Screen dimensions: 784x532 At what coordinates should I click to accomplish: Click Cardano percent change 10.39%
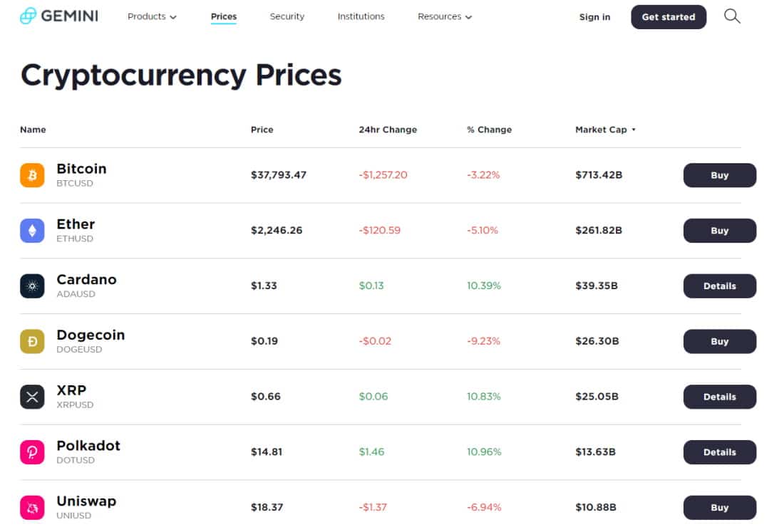(x=483, y=286)
